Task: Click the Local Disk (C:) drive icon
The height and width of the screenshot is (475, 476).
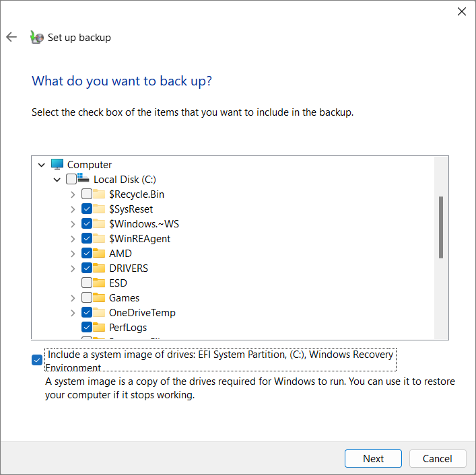Action: 84,179
